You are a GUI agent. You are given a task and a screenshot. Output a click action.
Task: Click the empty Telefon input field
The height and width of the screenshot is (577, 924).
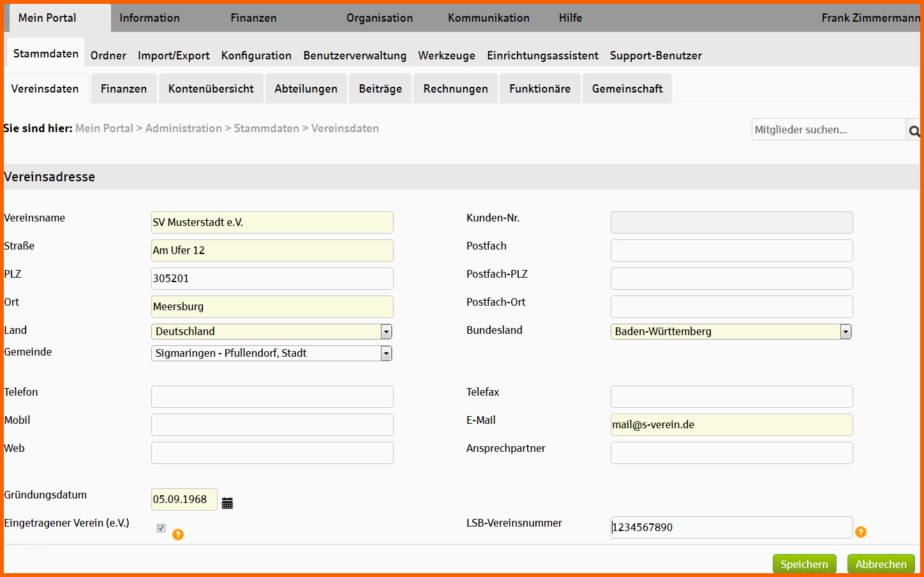click(272, 396)
